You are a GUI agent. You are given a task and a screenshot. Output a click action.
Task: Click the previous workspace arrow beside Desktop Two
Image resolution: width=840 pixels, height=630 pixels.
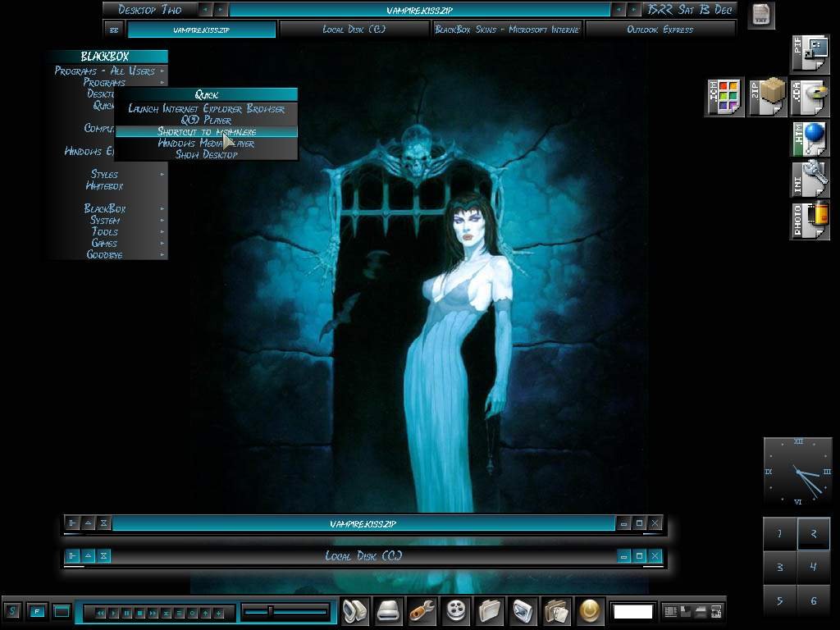(x=205, y=10)
